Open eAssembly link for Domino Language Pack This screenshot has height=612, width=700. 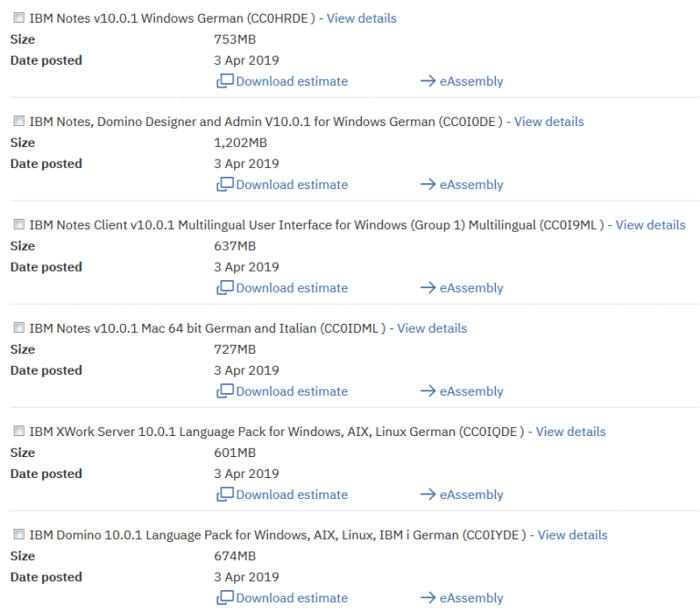[471, 597]
